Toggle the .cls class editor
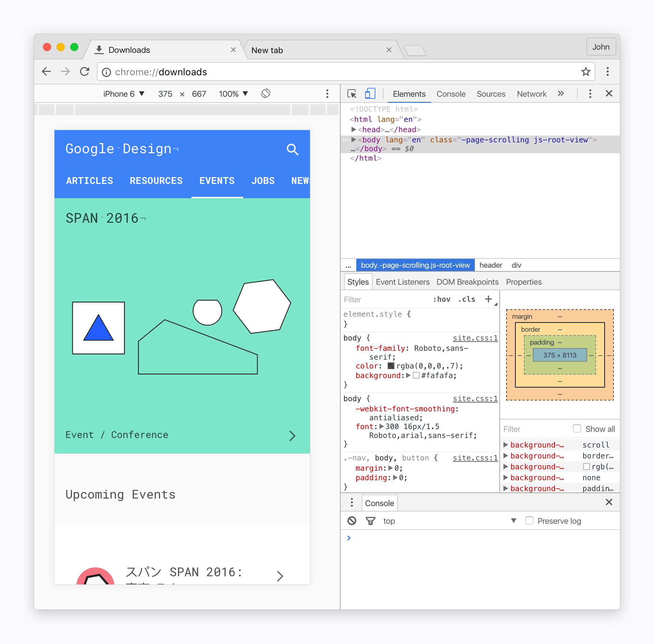This screenshot has width=654, height=644. click(467, 299)
